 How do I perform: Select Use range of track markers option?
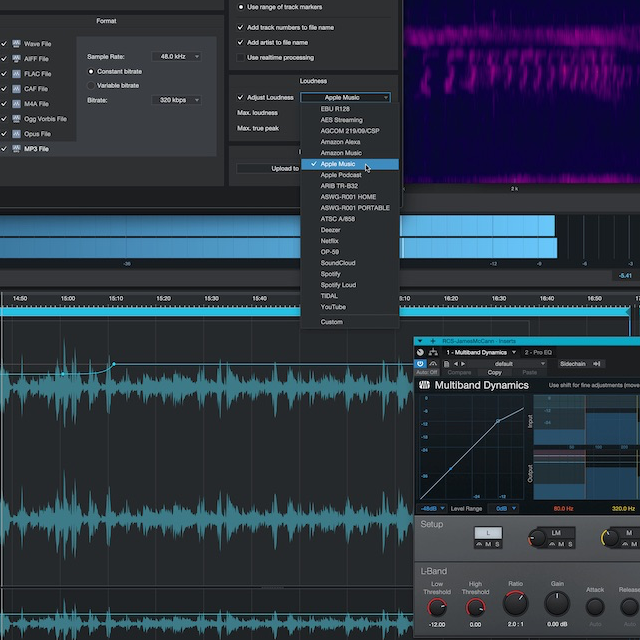tap(241, 7)
